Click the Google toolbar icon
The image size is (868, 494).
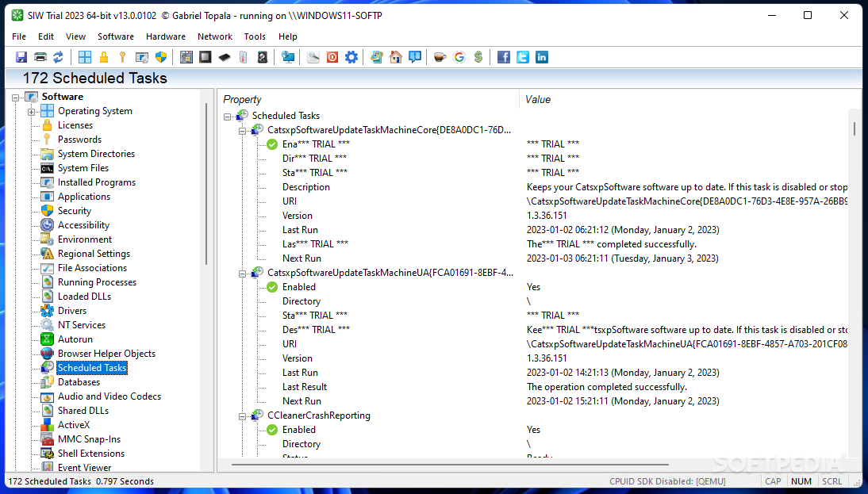click(x=459, y=57)
